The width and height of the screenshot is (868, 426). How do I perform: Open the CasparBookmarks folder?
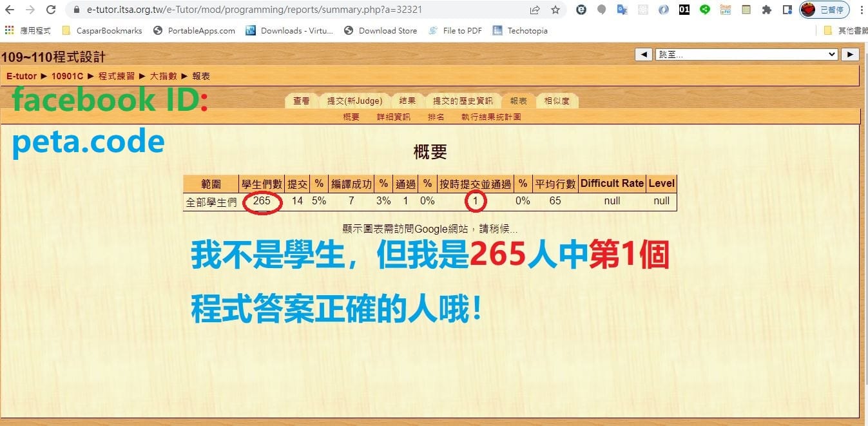click(102, 30)
